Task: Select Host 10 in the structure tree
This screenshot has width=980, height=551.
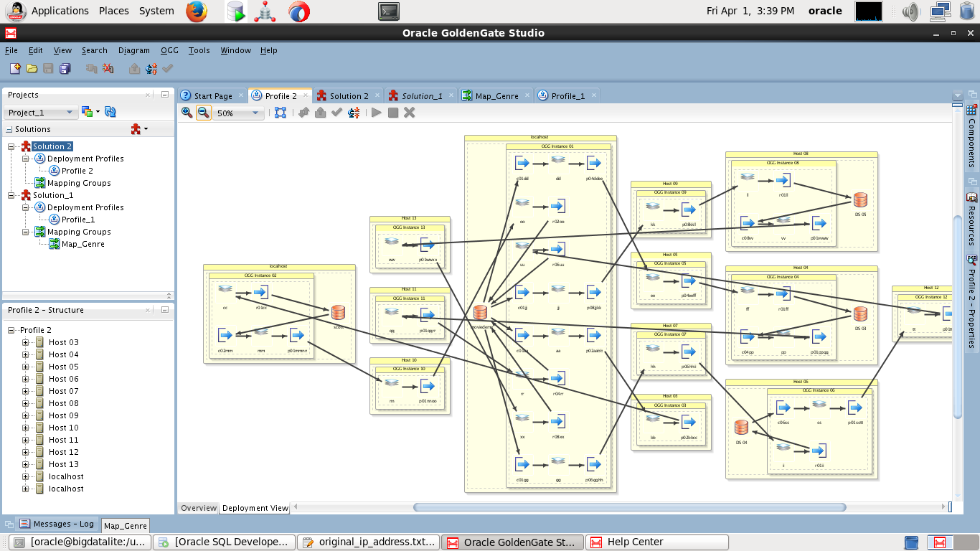Action: point(63,428)
